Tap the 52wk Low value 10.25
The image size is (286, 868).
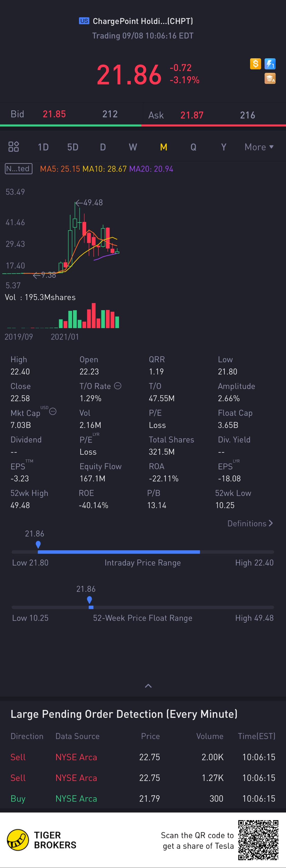[225, 505]
